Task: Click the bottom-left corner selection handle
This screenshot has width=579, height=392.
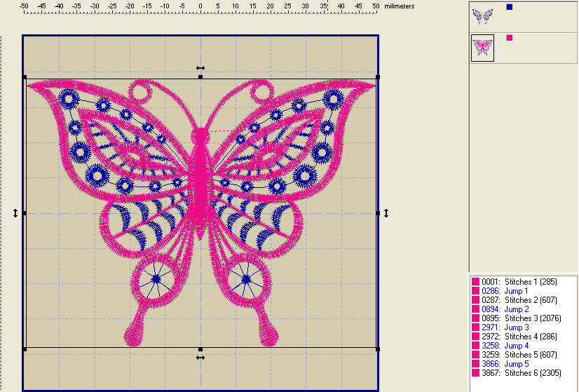Action: [x=25, y=349]
